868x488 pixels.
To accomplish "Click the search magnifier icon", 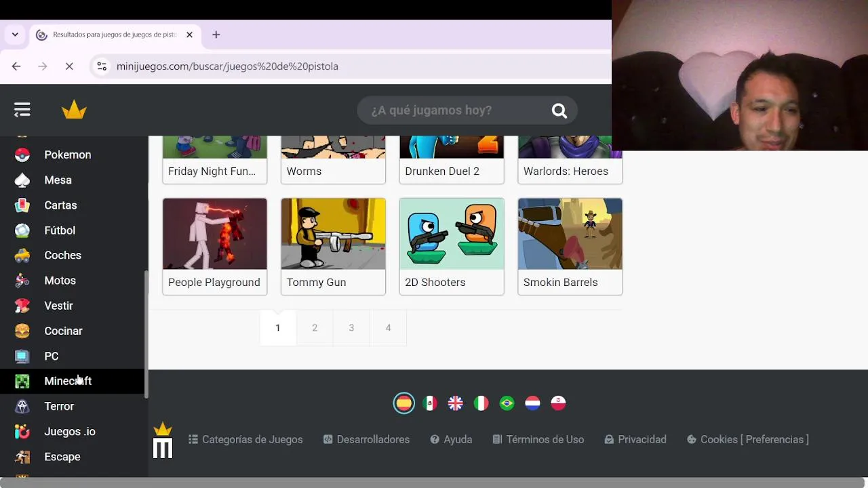I will [559, 110].
